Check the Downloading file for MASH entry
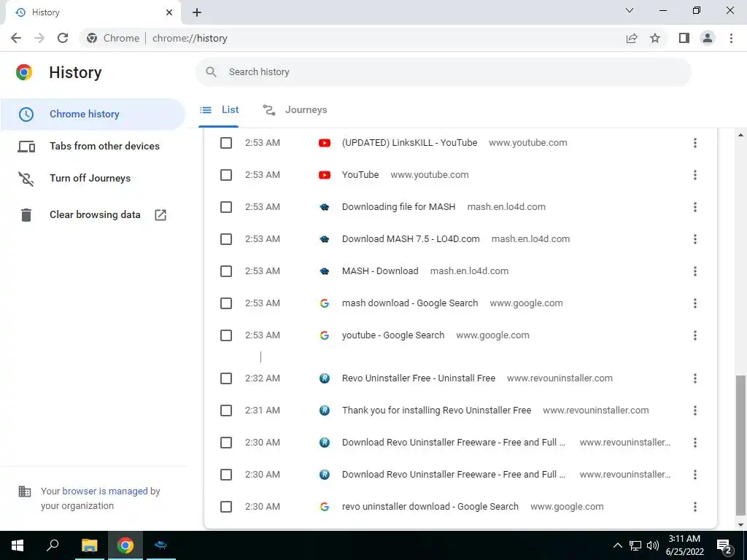747x560 pixels. point(226,207)
